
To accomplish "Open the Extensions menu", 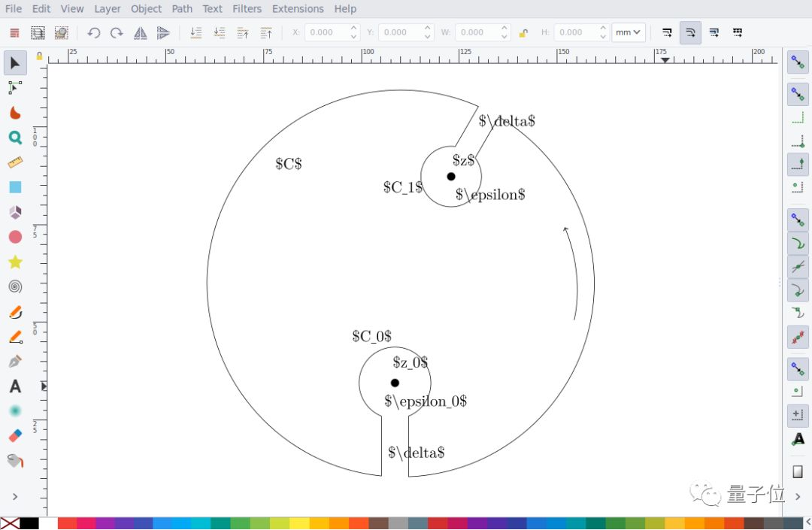I will coord(298,9).
